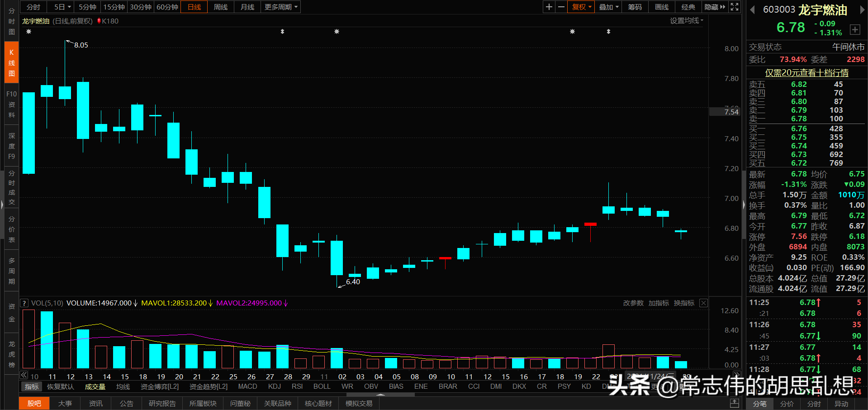Toggle 经典 classic chart view
This screenshot has height=410, width=868.
(688, 7)
